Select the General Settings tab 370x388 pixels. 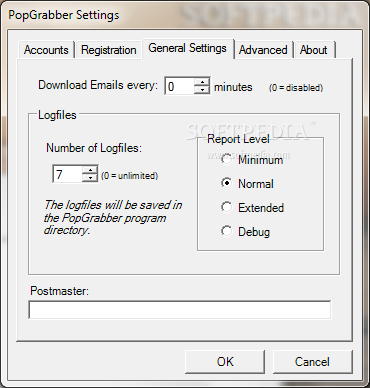pyautogui.click(x=188, y=48)
